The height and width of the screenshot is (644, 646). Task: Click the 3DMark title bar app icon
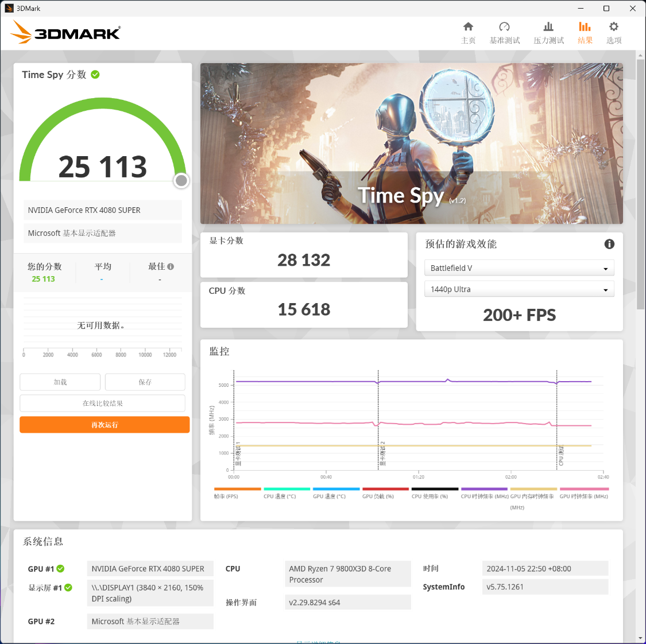tap(9, 8)
